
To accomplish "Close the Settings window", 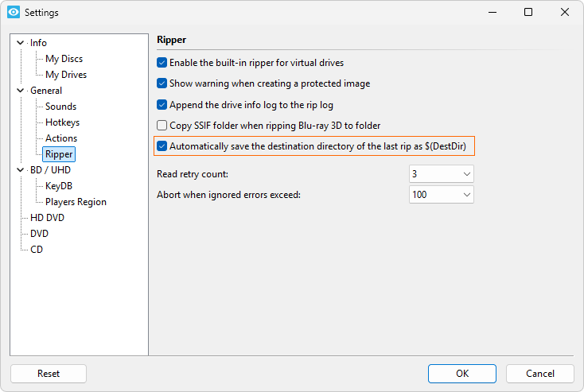I will 564,13.
